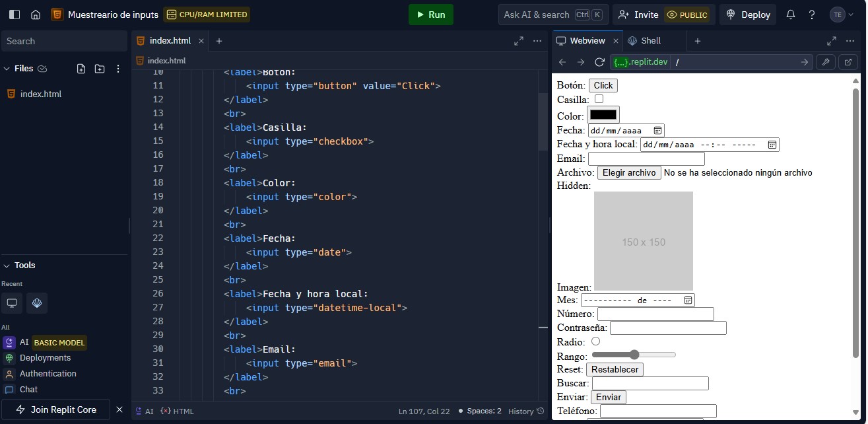The height and width of the screenshot is (424, 868).
Task: Go to Replit home icon
Action: (x=36, y=15)
